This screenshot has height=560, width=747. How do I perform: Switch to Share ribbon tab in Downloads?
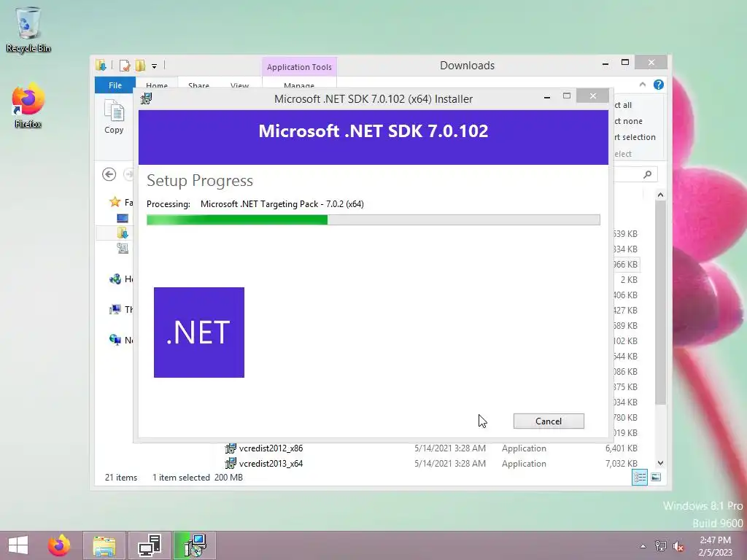(x=198, y=85)
